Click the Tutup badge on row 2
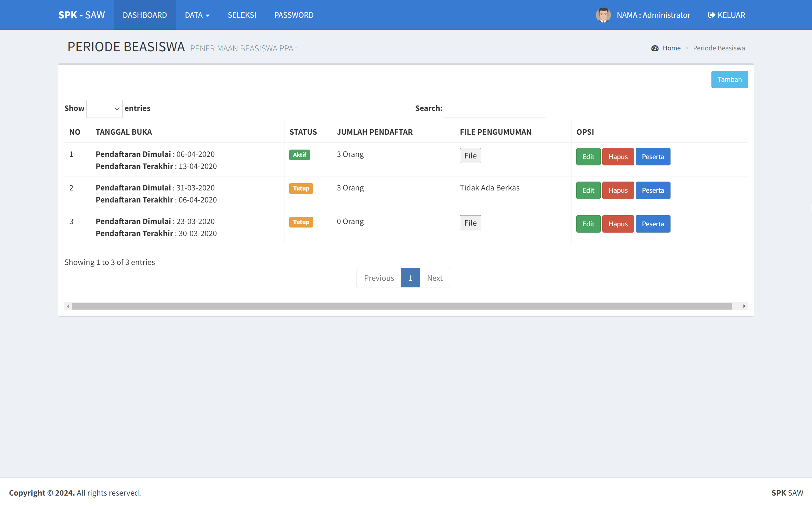Image resolution: width=812 pixels, height=507 pixels. pyautogui.click(x=301, y=188)
